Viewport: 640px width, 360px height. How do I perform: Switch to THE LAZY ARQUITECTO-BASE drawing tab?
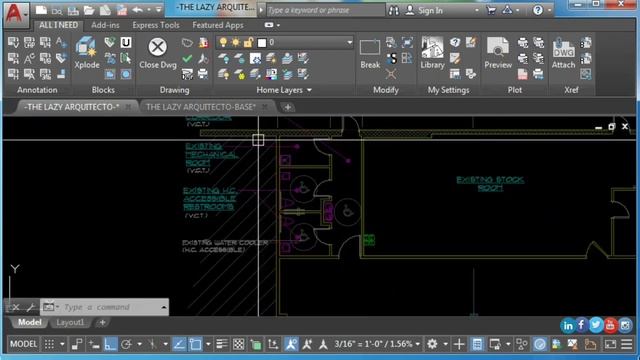[200, 107]
